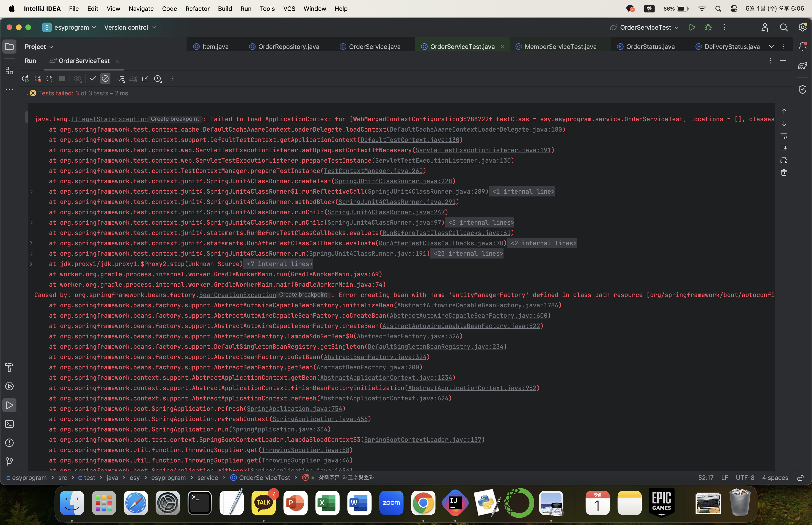Open the Terminal tool window icon
Screen dimensions: 812x525
coord(10,424)
